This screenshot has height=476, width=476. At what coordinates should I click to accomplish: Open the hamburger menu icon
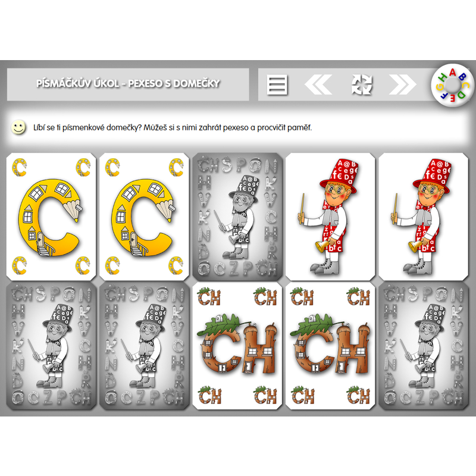click(277, 84)
